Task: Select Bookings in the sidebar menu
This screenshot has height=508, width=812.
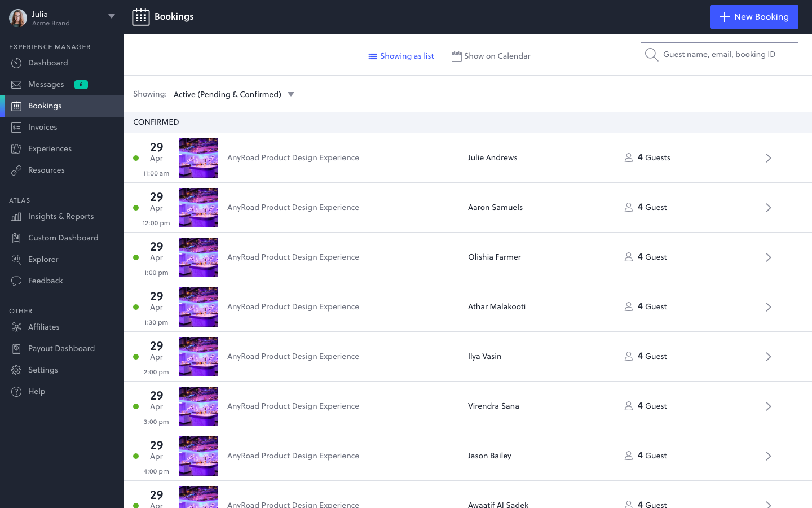Action: 45,106
